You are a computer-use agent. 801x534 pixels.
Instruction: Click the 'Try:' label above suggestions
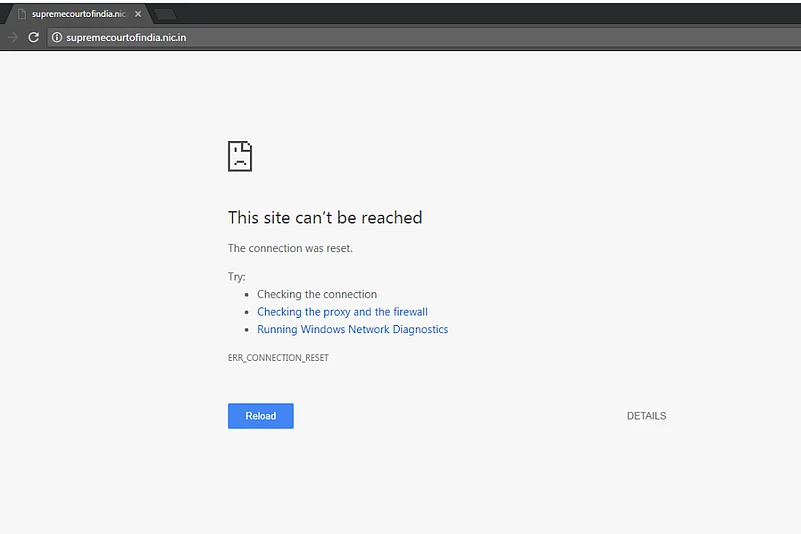[236, 277]
